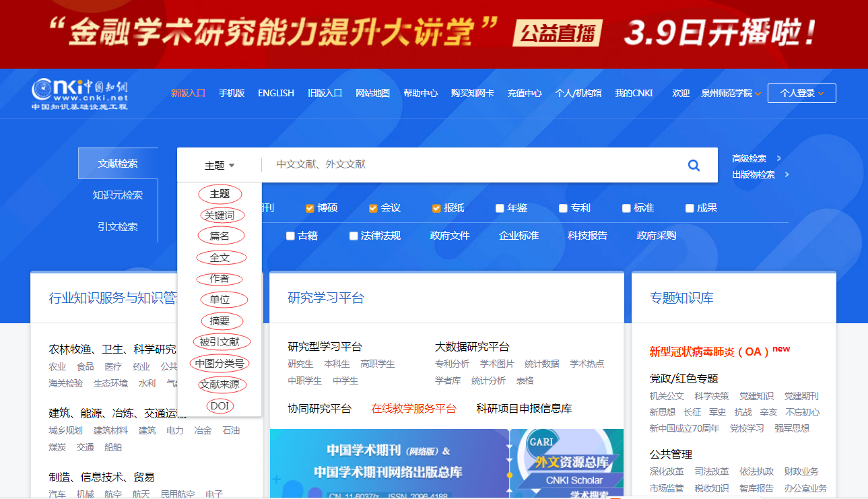Click arrow next to 出版物检索

tap(787, 175)
